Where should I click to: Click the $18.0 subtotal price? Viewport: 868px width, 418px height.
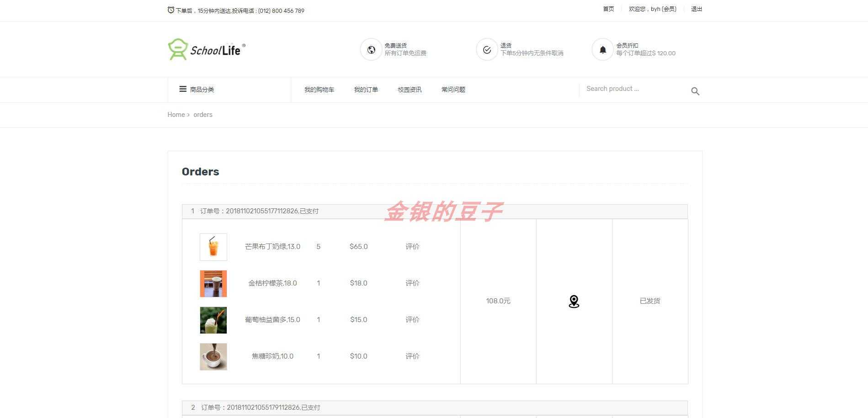tap(358, 283)
